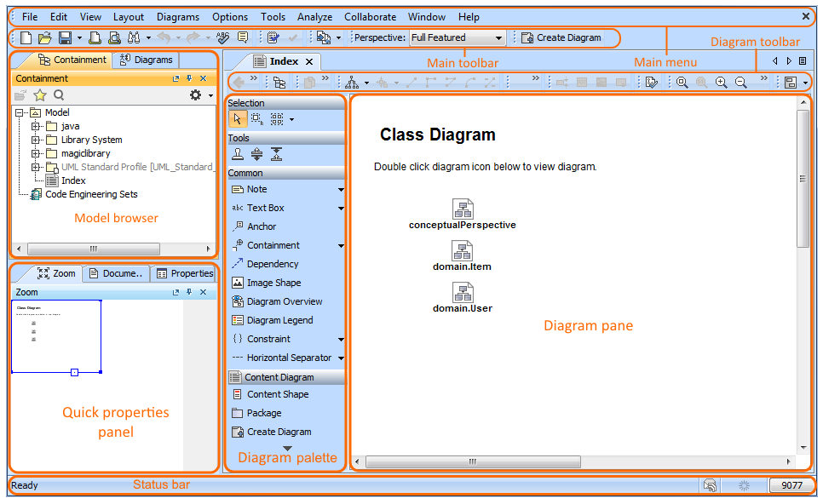Create a new project with the blank page icon

(x=26, y=37)
